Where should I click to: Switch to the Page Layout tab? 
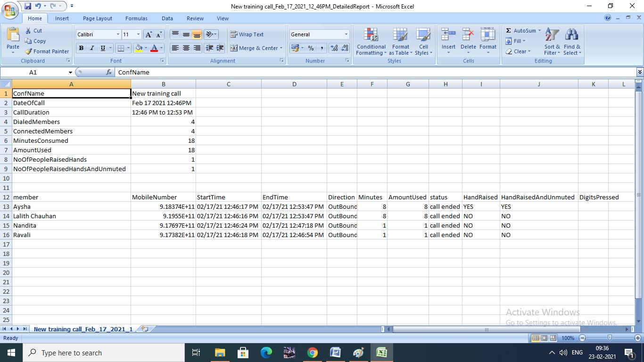point(98,18)
